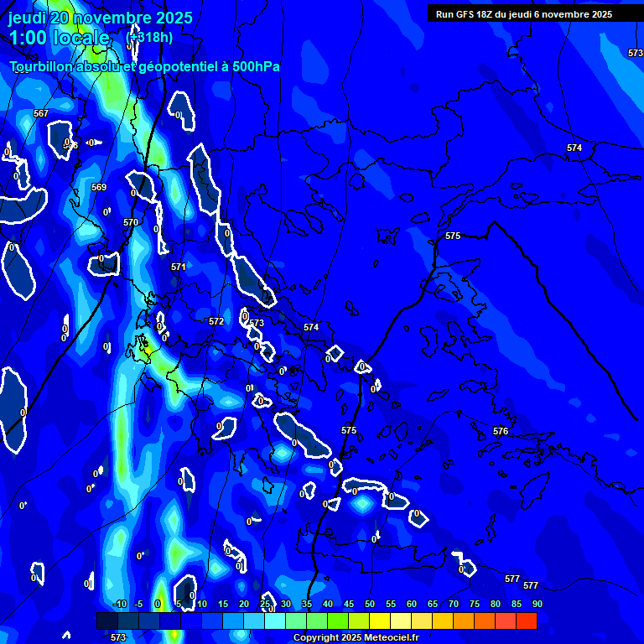Image resolution: width=644 pixels, height=644 pixels.
Task: Select the 'Tourbillon absolu et géopotentiel à 500hPa' title
Action: point(145,67)
